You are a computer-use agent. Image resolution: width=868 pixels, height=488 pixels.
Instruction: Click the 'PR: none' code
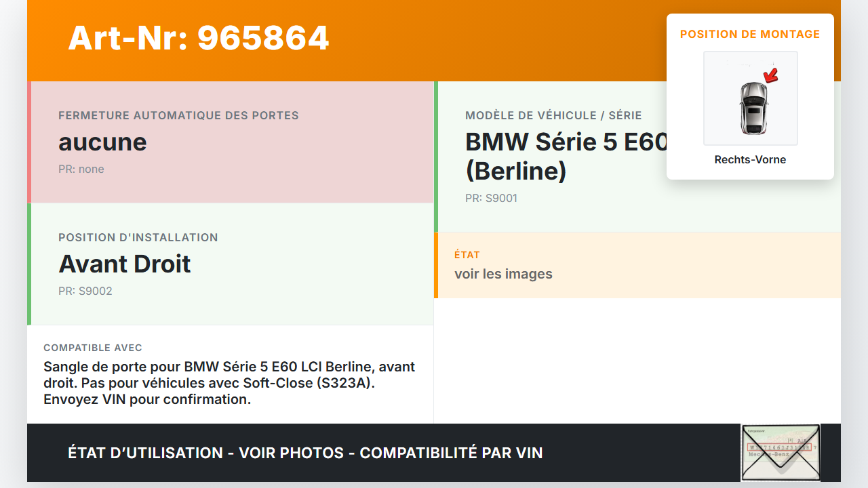[x=81, y=169]
